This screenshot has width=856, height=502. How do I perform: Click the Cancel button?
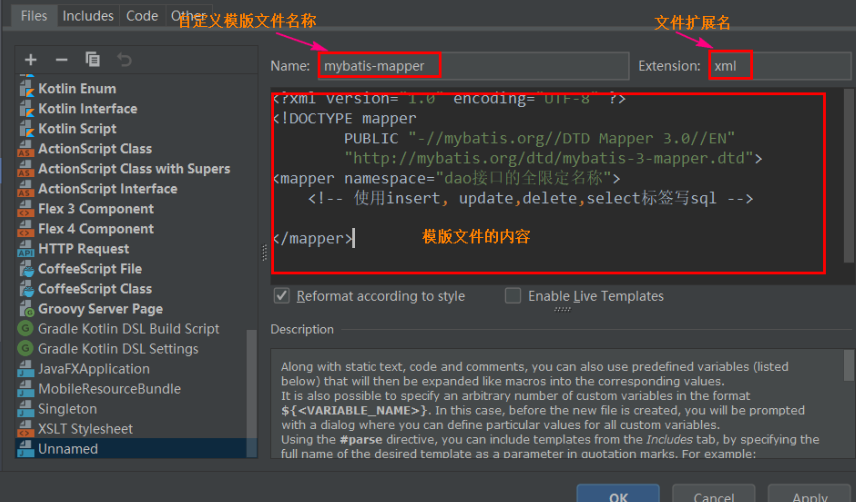click(714, 493)
